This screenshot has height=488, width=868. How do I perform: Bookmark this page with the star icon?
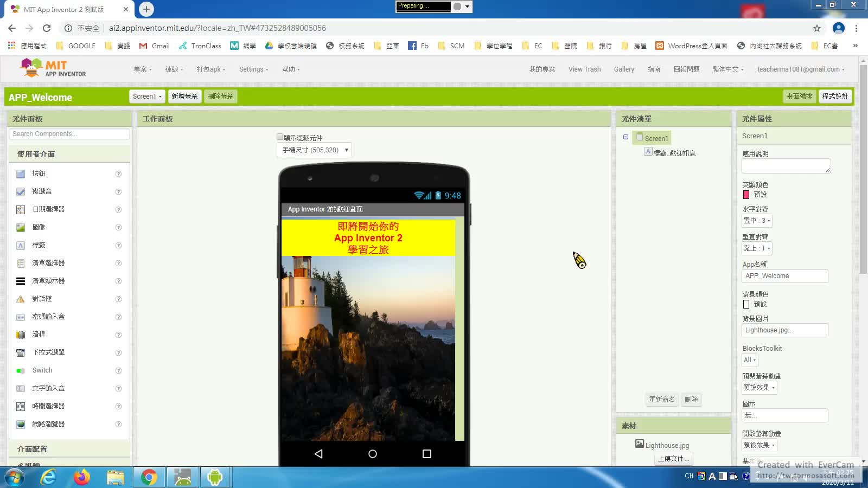click(x=817, y=28)
